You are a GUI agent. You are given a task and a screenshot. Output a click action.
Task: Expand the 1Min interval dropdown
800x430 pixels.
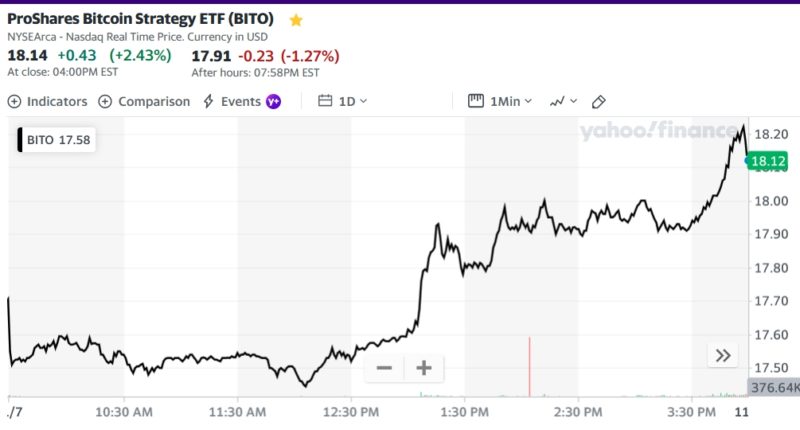(x=510, y=101)
